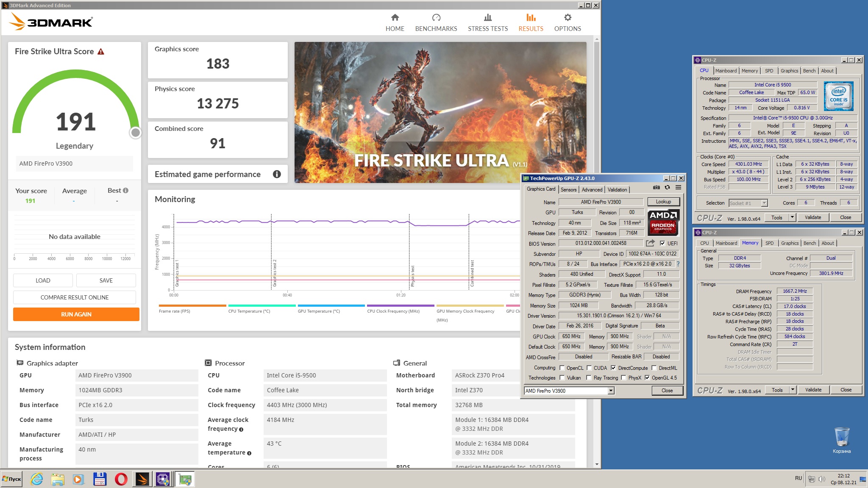Click the RUN AGAIN button
The width and height of the screenshot is (868, 488).
click(76, 314)
